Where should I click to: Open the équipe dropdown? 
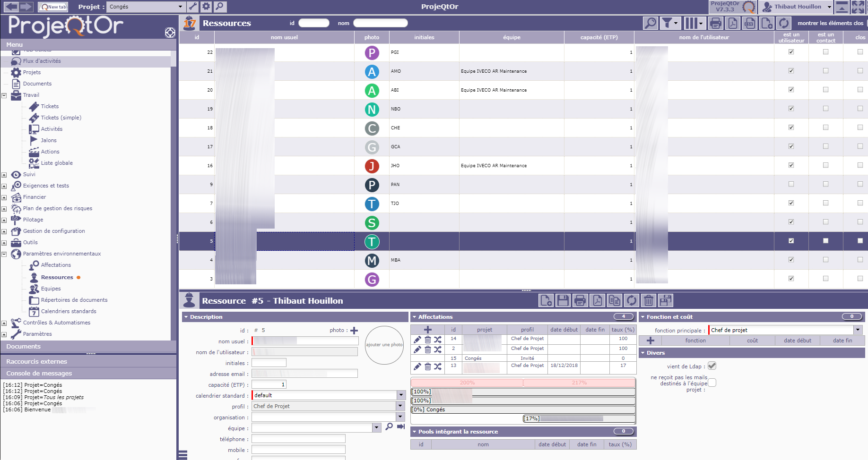pyautogui.click(x=377, y=427)
